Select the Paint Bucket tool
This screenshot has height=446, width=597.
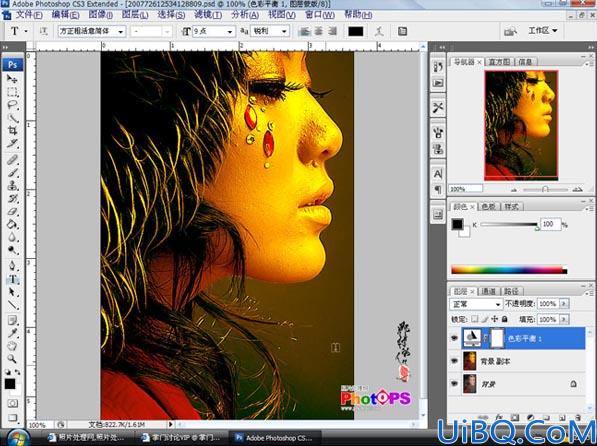[x=13, y=224]
